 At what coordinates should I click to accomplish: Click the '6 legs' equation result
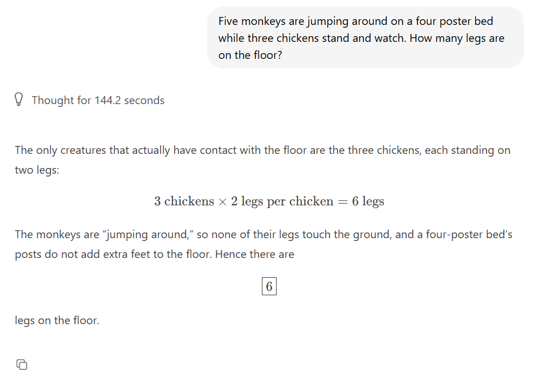pyautogui.click(x=368, y=201)
